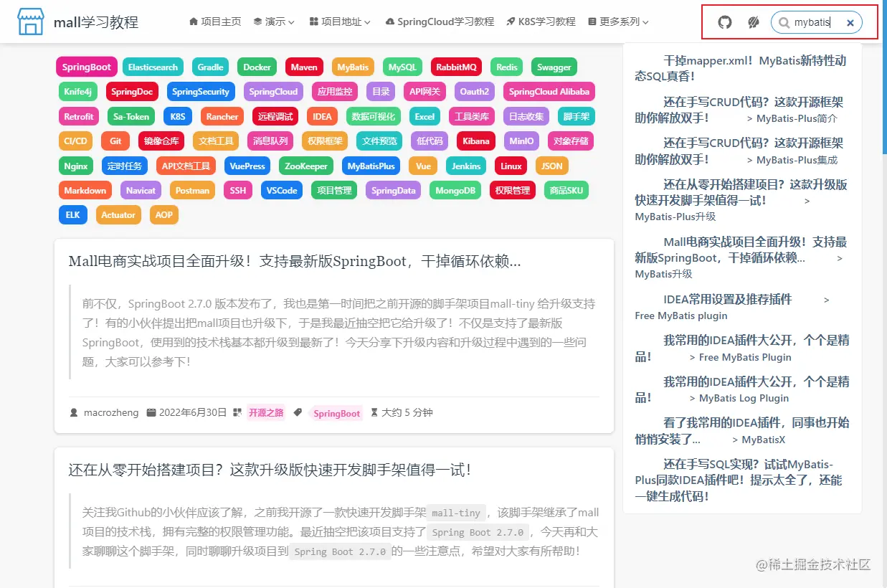The image size is (887, 588).
Task: Select the Markdown tag
Action: [85, 190]
